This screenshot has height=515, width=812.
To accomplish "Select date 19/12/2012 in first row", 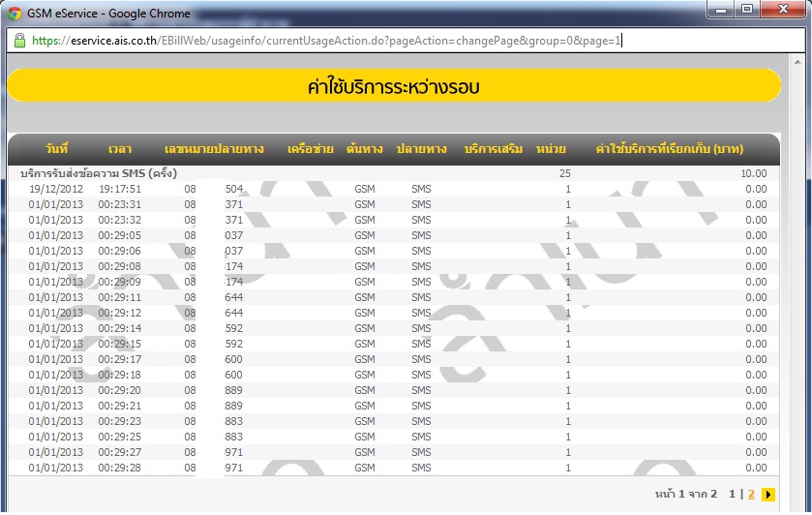I will pos(56,189).
